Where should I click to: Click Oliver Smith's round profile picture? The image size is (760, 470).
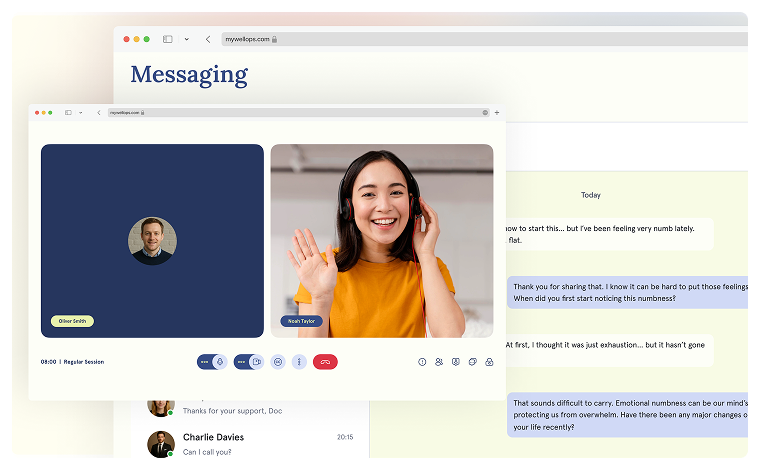(x=152, y=241)
